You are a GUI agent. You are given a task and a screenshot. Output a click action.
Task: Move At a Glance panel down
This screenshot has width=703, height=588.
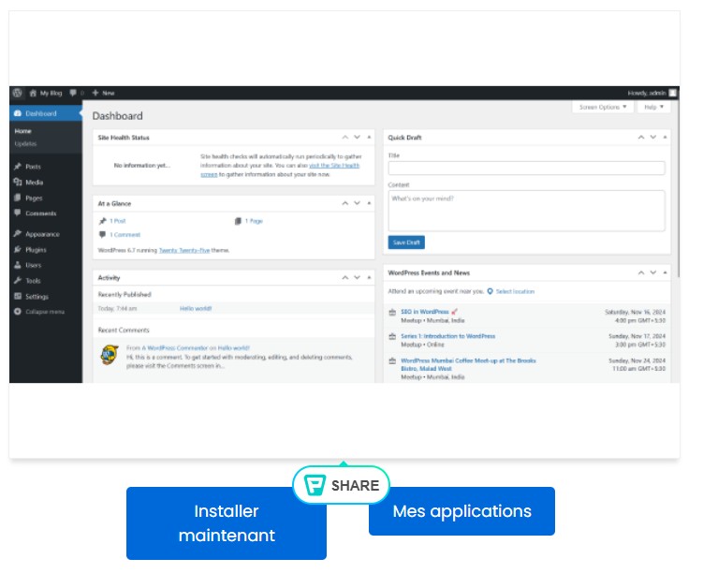[358, 203]
